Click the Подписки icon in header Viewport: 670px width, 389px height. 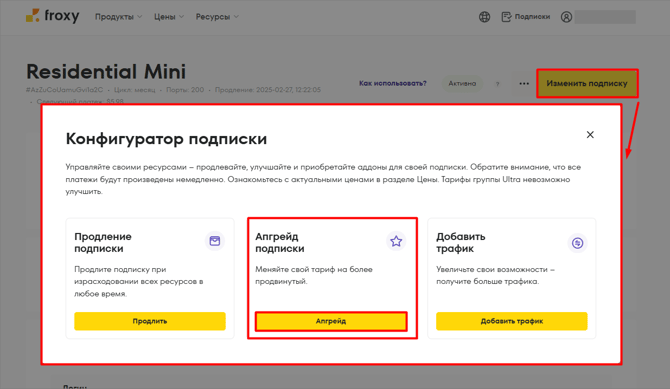pos(506,17)
